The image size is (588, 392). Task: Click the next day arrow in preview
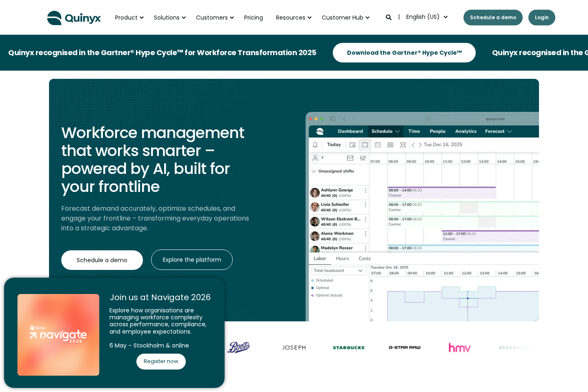pyautogui.click(x=420, y=145)
